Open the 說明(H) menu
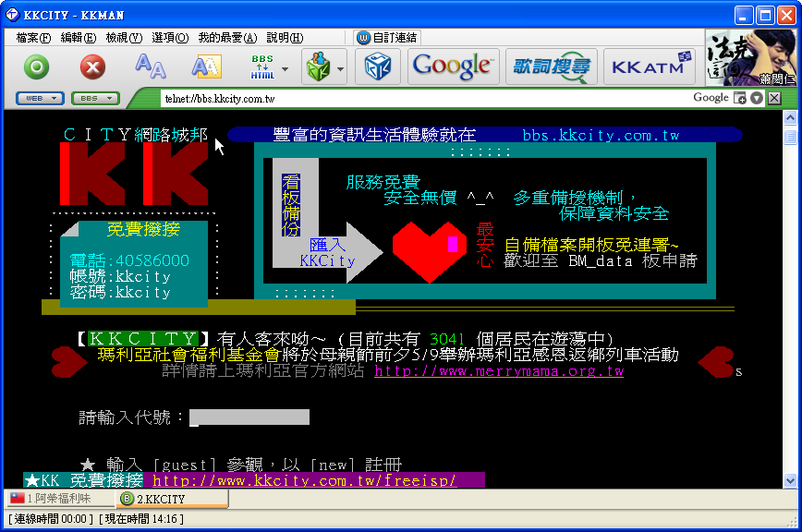Screen dimensions: 802x532 [x=285, y=38]
